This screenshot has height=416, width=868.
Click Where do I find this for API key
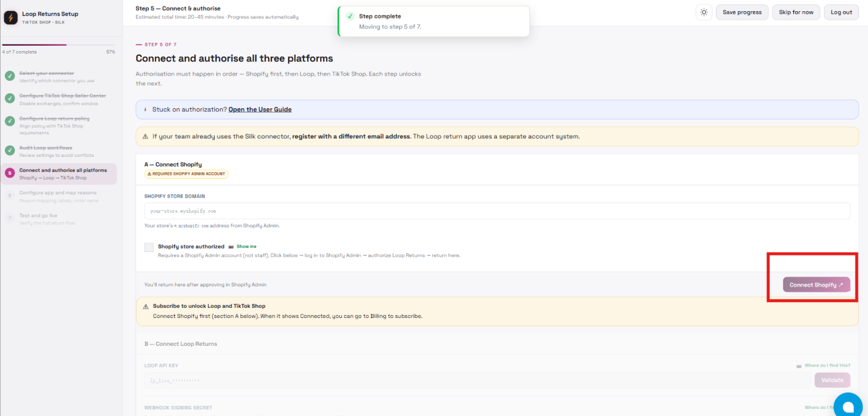pyautogui.click(x=828, y=365)
